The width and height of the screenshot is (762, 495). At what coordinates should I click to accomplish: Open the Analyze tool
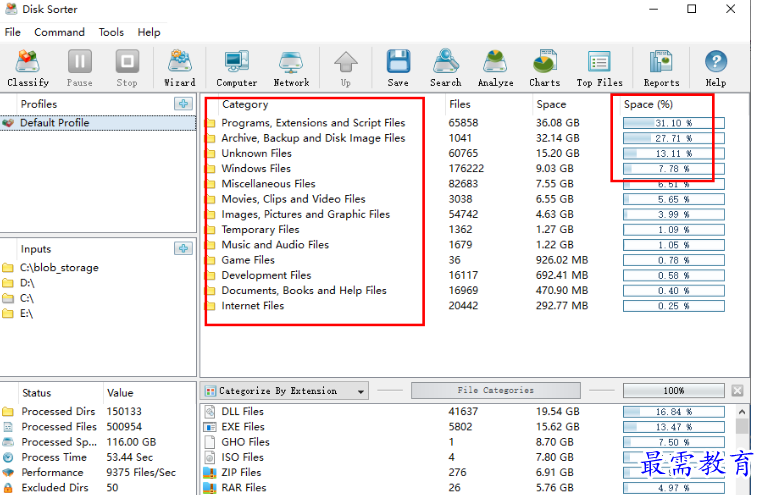[495, 68]
